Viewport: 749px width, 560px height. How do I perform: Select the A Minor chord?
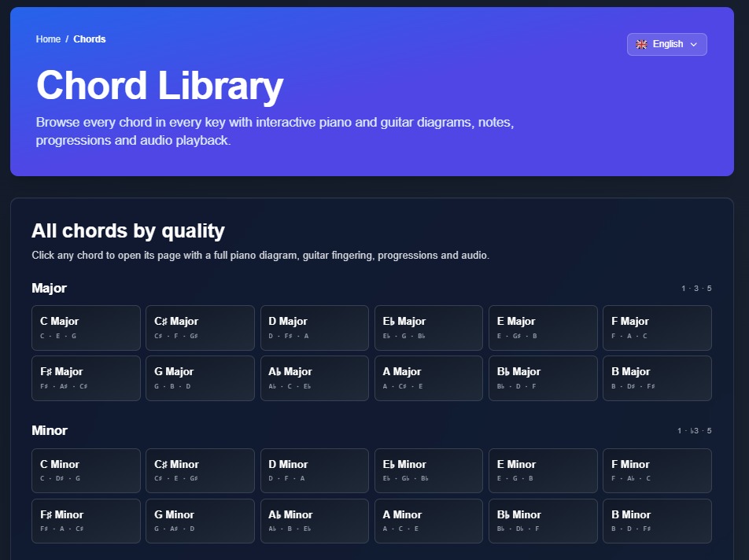point(429,521)
